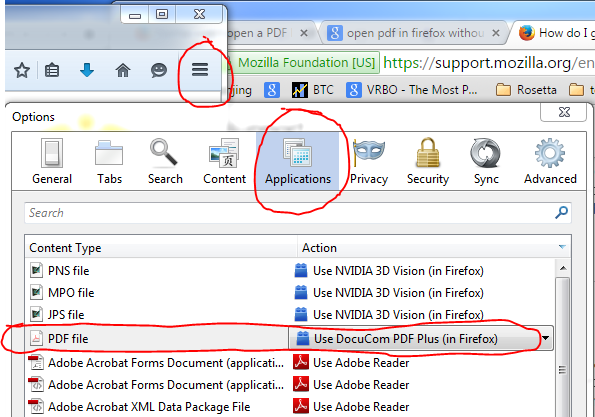The image size is (595, 417).
Task: Focus the applications Search field
Action: click(x=298, y=212)
